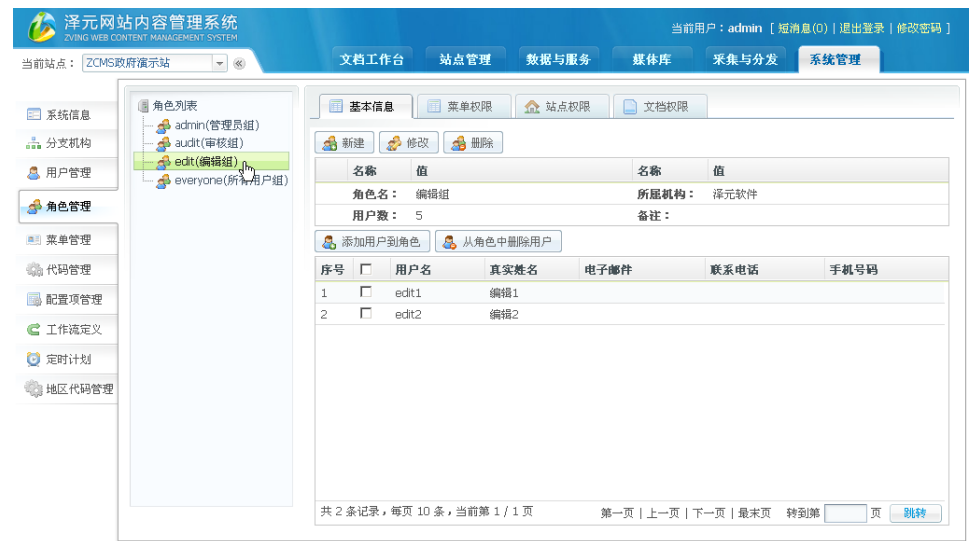Screen dimensions: 971x541
Task: Click the 地区代码管理 gear icon
Action: pos(33,389)
